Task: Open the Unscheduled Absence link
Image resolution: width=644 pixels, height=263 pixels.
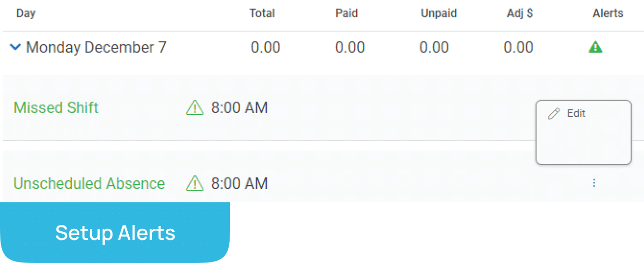Action: pyautogui.click(x=89, y=184)
